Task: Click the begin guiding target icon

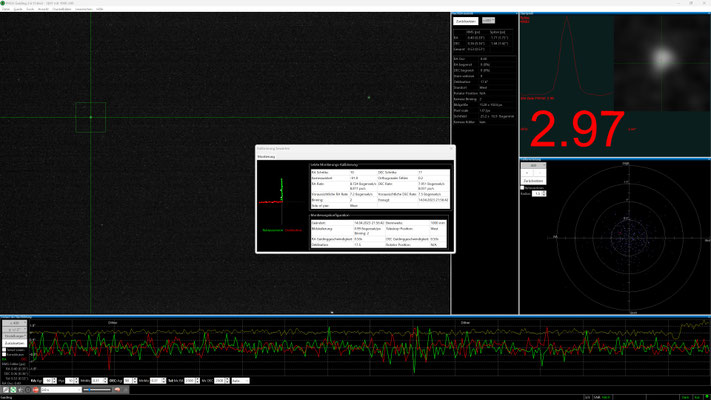Action: tap(29, 390)
